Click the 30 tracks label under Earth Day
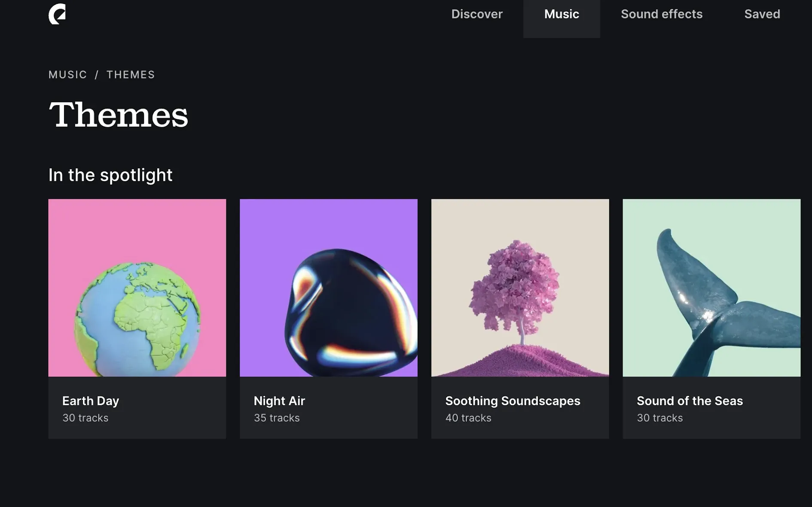812x507 pixels. pyautogui.click(x=85, y=418)
